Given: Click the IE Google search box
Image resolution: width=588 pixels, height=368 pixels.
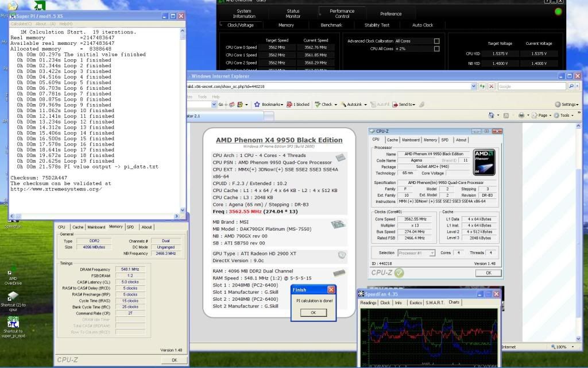Looking at the screenshot, I should coord(532,86).
